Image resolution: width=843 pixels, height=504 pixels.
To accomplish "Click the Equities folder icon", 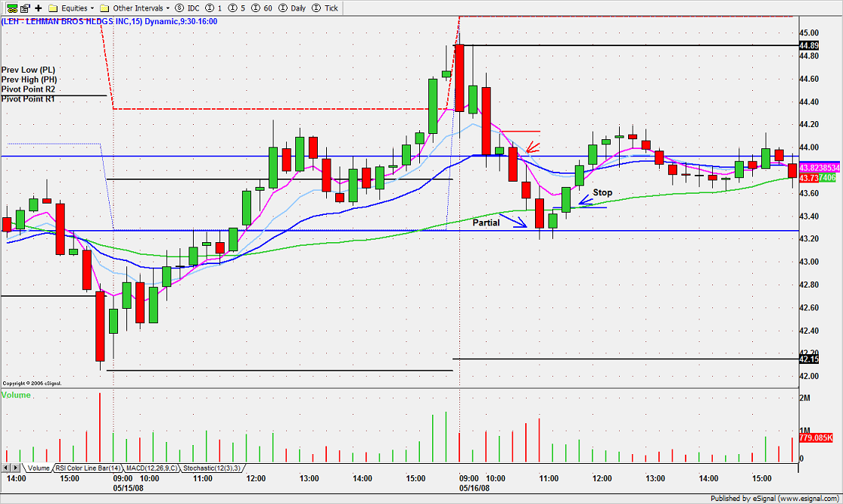I will click(x=53, y=8).
